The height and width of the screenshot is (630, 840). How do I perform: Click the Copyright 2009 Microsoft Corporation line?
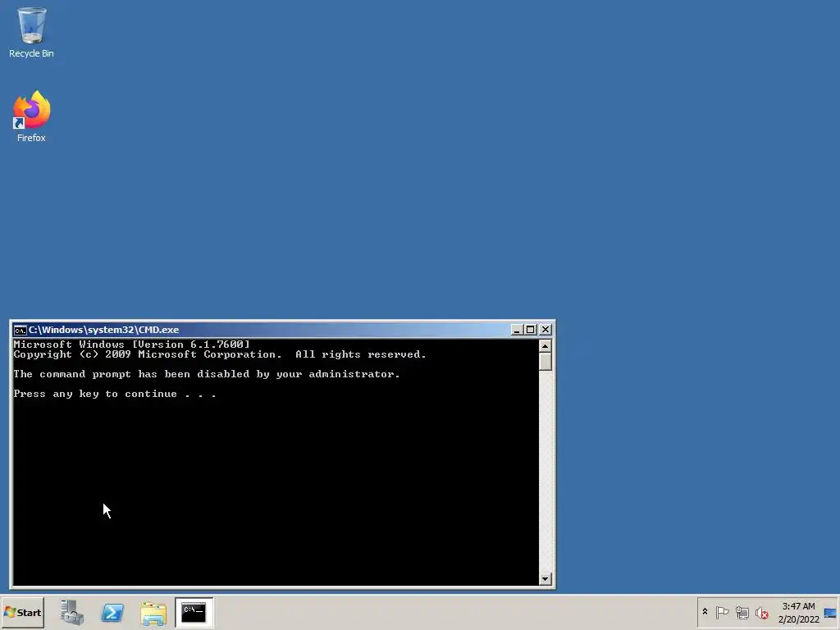pyautogui.click(x=220, y=354)
